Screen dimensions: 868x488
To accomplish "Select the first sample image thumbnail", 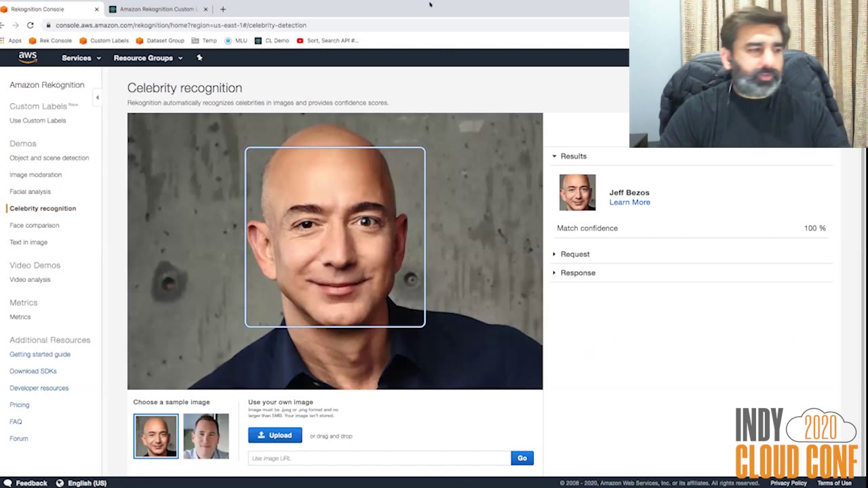I will 156,436.
